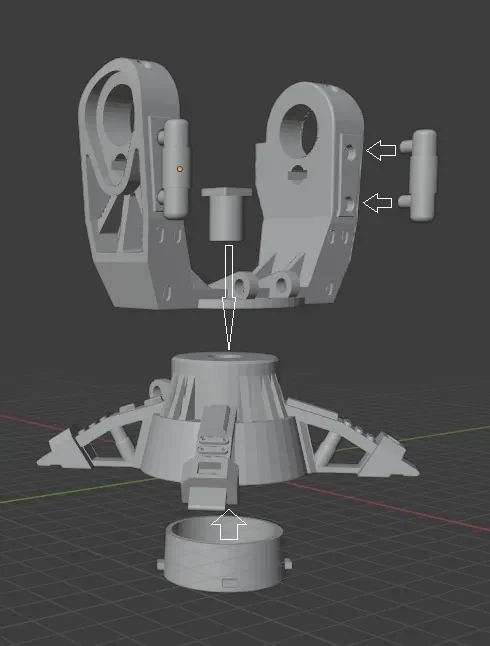Click the upper left-pointing arrow near right arm
This screenshot has width=490, height=646.
tap(381, 150)
